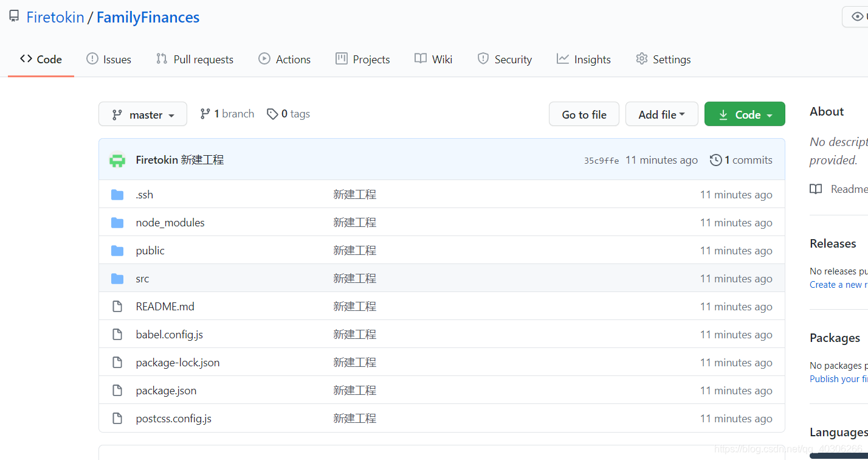Open the Security tab
The height and width of the screenshot is (460, 868).
[505, 59]
